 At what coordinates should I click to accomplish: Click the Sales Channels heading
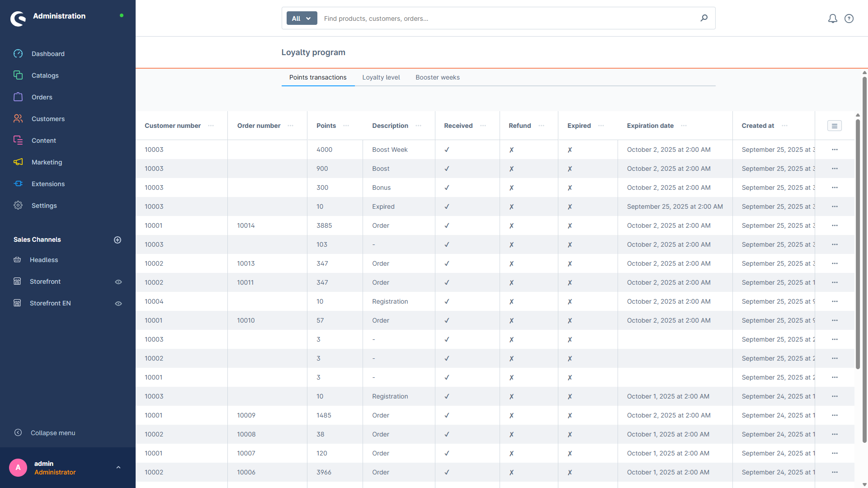37,239
